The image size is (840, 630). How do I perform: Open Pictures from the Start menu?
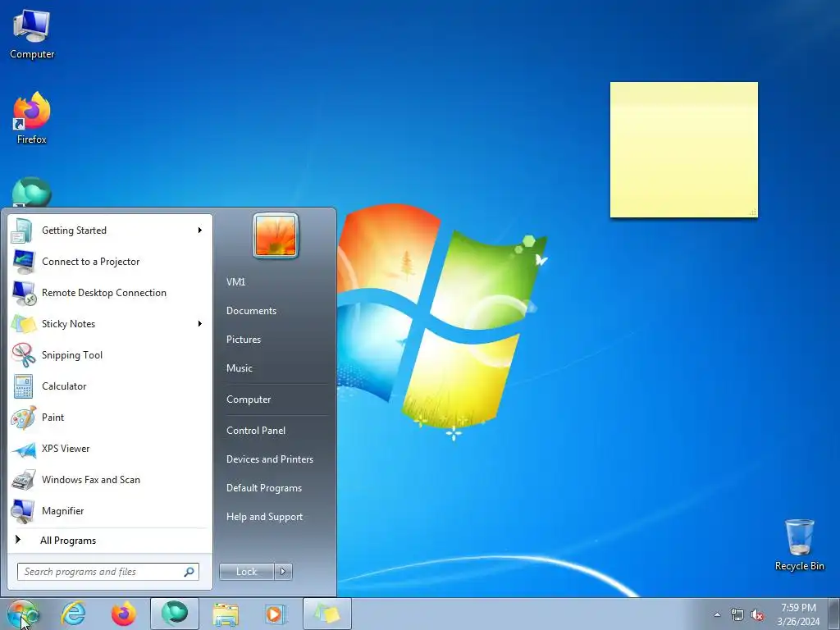point(244,340)
